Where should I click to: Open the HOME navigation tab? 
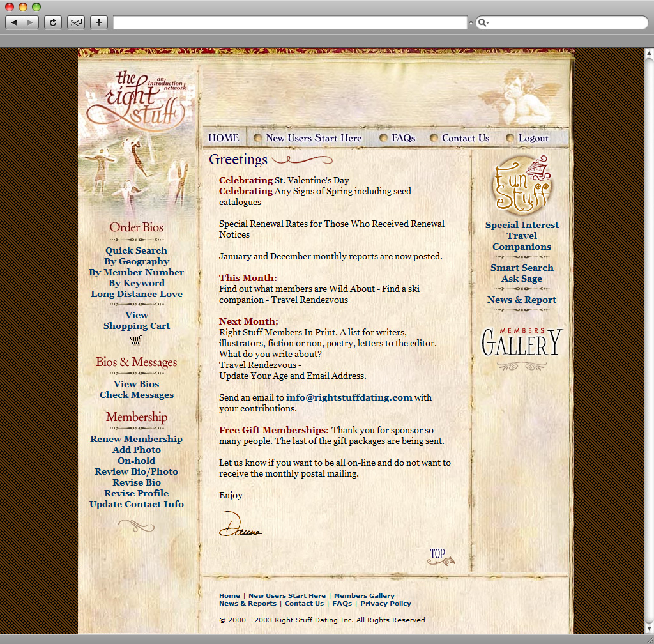[224, 138]
